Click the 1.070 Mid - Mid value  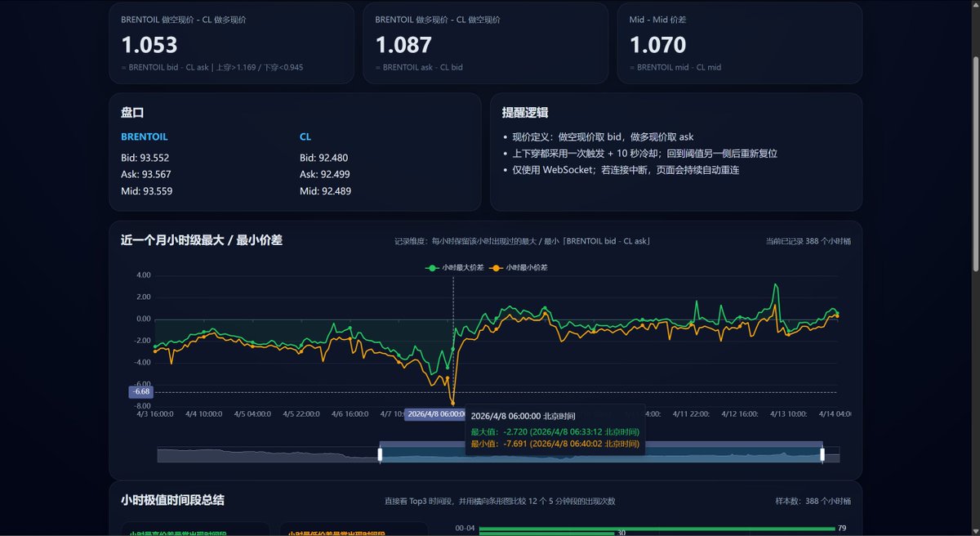(657, 44)
